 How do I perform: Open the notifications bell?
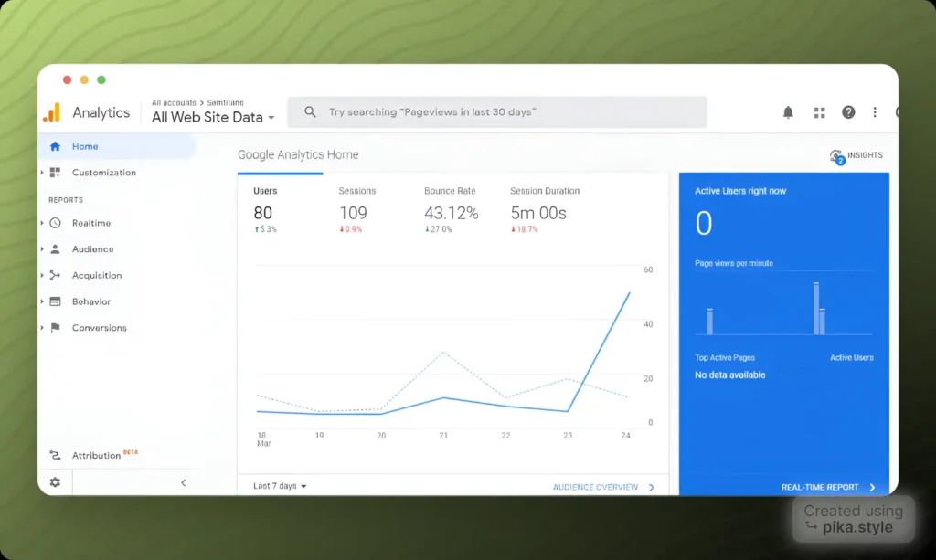(x=788, y=112)
